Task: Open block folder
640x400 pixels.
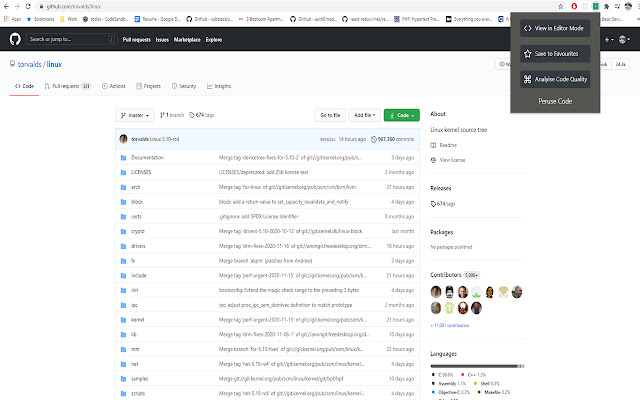Action: click(x=137, y=202)
